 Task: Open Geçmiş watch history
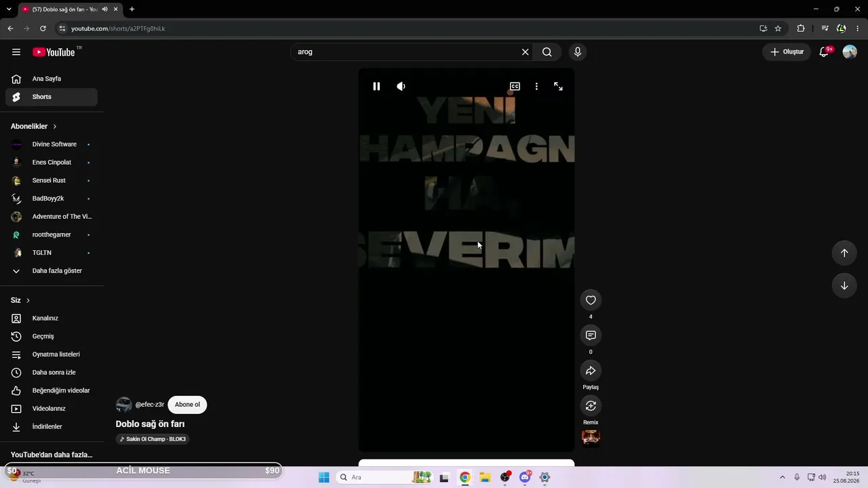point(52,336)
